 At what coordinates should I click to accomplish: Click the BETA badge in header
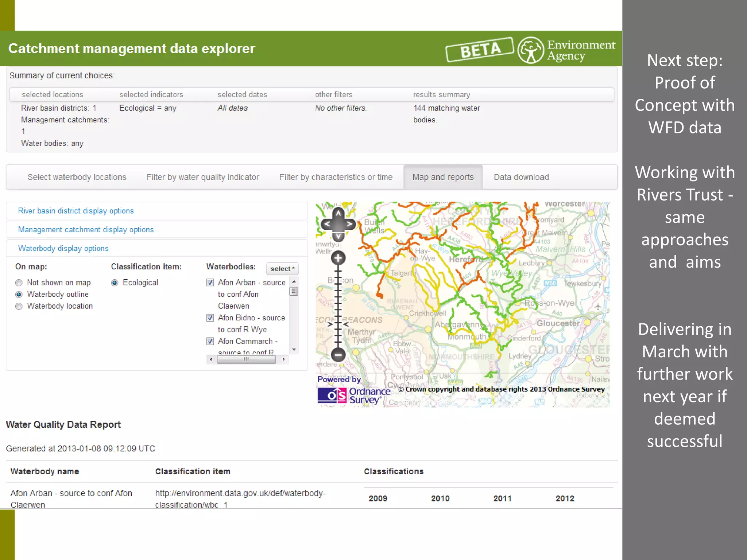479,50
